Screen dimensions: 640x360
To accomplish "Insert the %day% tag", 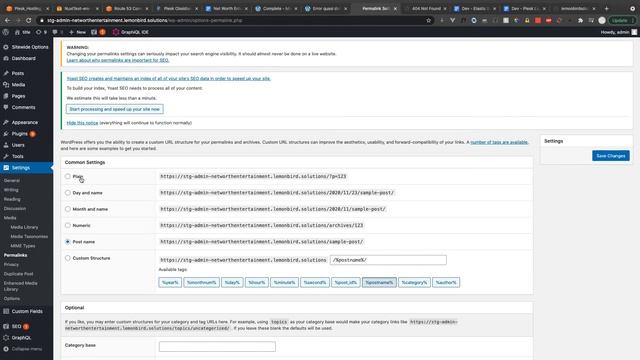I will tap(232, 282).
